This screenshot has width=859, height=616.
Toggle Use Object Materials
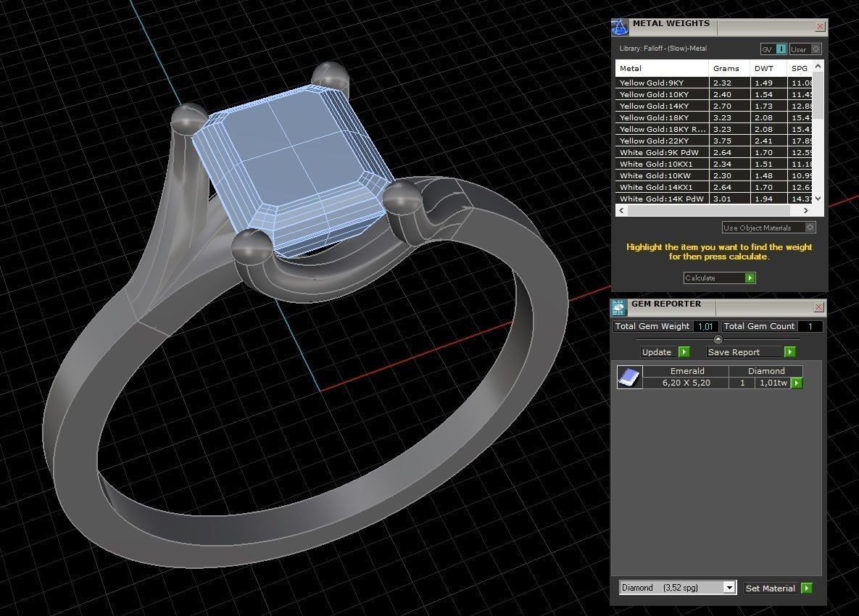point(768,228)
